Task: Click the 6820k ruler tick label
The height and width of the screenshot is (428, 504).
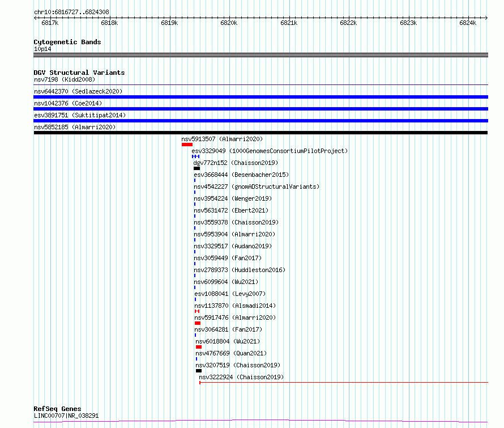Action: (229, 23)
